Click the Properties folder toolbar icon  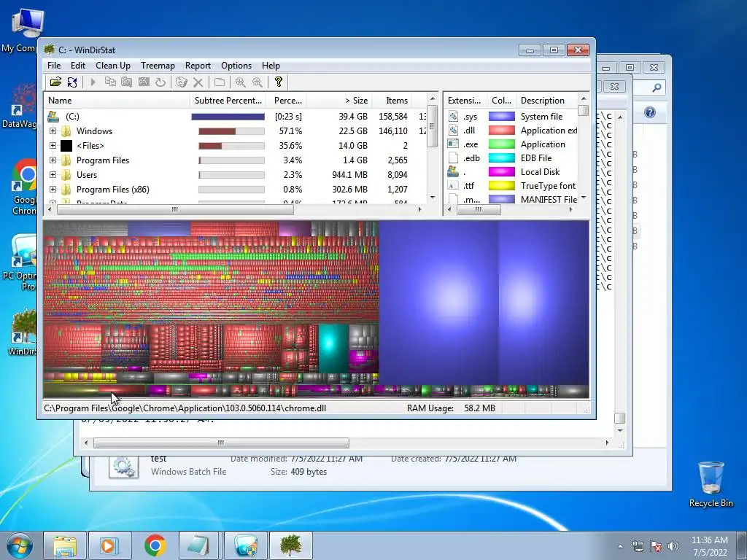[220, 82]
